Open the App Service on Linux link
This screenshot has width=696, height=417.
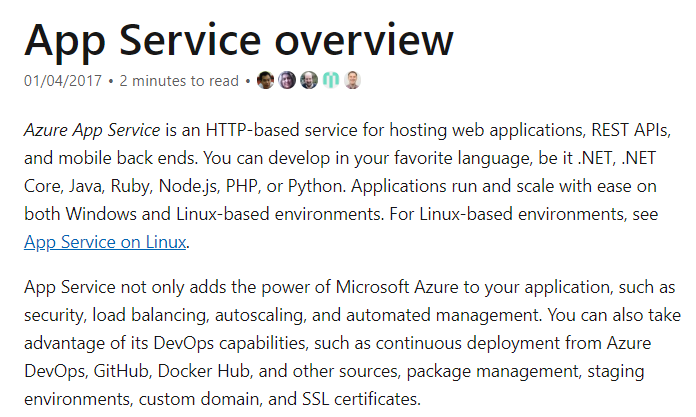(x=105, y=242)
